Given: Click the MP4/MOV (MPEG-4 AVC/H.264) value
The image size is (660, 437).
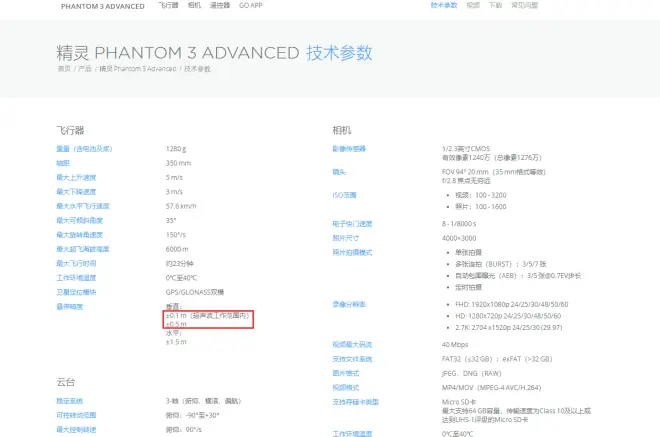Looking at the screenshot, I should (492, 387).
